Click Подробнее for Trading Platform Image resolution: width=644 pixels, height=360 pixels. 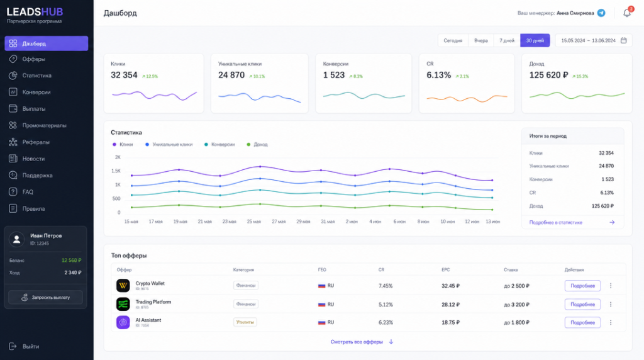point(582,304)
